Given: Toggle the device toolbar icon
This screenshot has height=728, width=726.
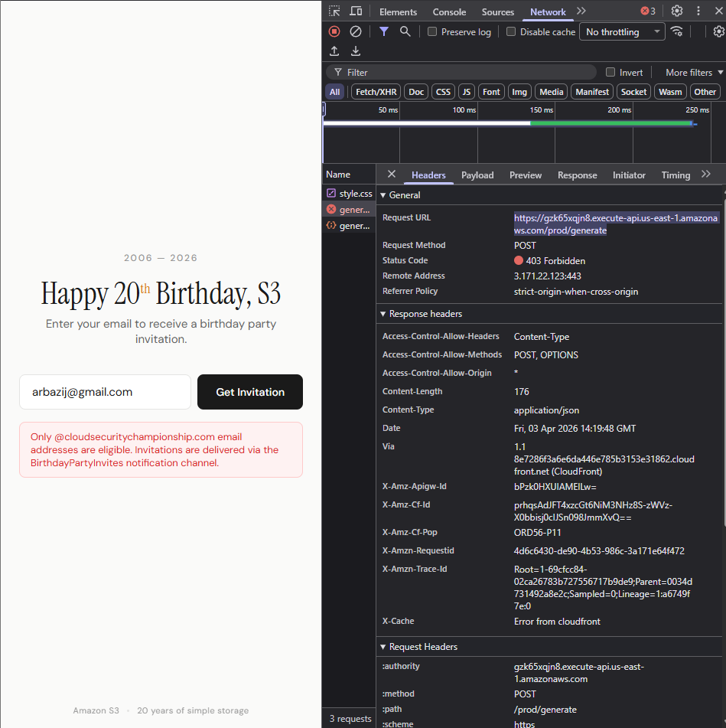Looking at the screenshot, I should [356, 11].
